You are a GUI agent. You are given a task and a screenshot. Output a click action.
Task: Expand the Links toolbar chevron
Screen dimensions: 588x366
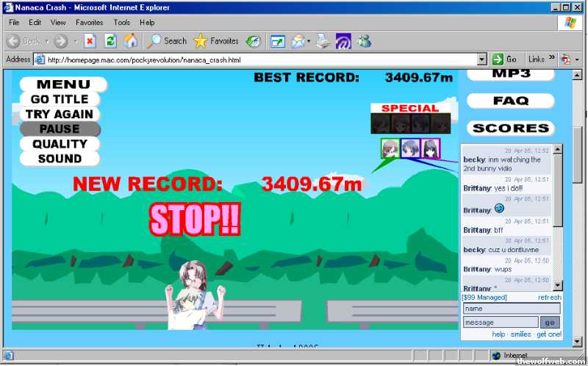(551, 60)
